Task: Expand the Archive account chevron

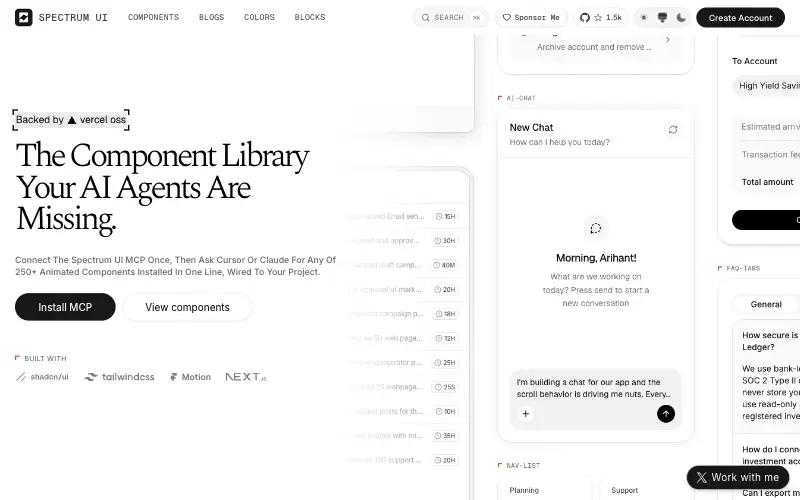Action: 668,40
